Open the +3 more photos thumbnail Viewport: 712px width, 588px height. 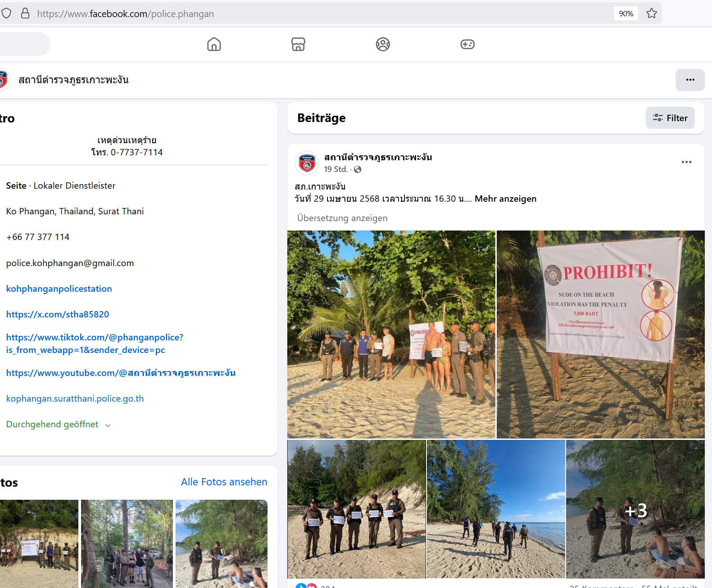pos(635,509)
